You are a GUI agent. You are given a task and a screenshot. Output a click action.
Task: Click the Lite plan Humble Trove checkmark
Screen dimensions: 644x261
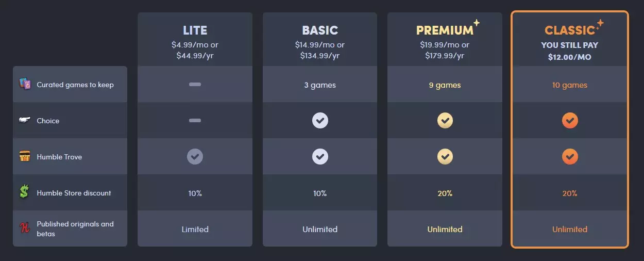[195, 156]
